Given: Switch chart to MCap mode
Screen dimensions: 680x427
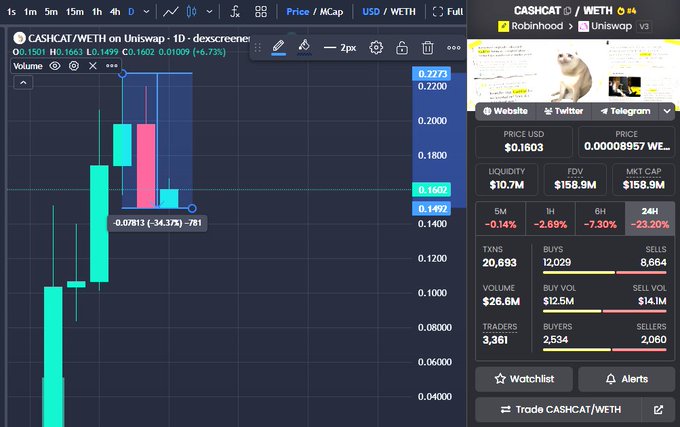Looking at the screenshot, I should click(x=331, y=12).
